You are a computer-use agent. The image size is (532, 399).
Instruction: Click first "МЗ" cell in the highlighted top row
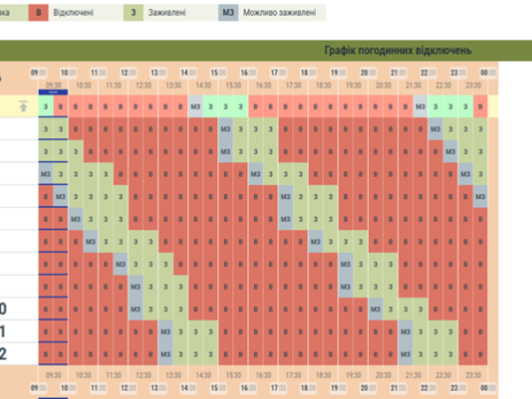(x=196, y=106)
